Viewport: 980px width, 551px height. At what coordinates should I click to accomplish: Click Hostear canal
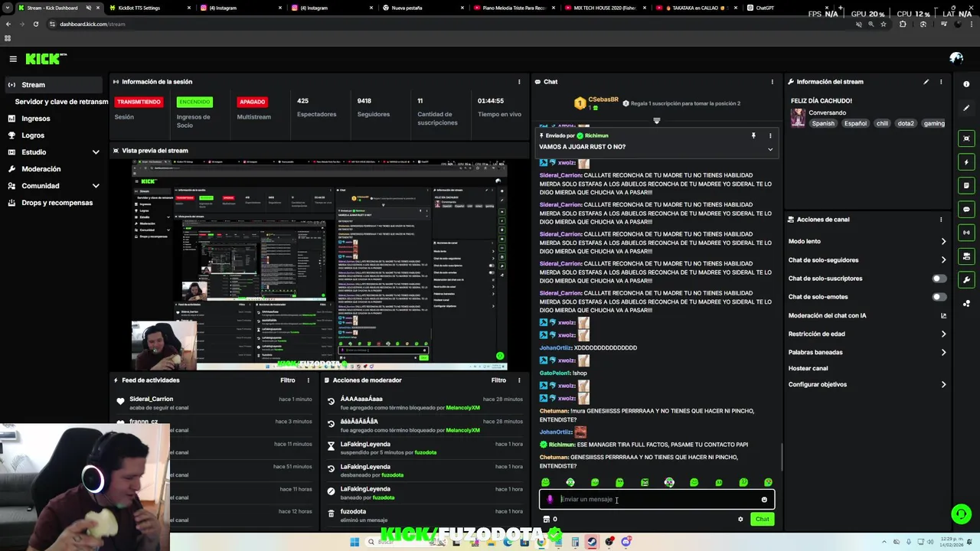pos(808,368)
